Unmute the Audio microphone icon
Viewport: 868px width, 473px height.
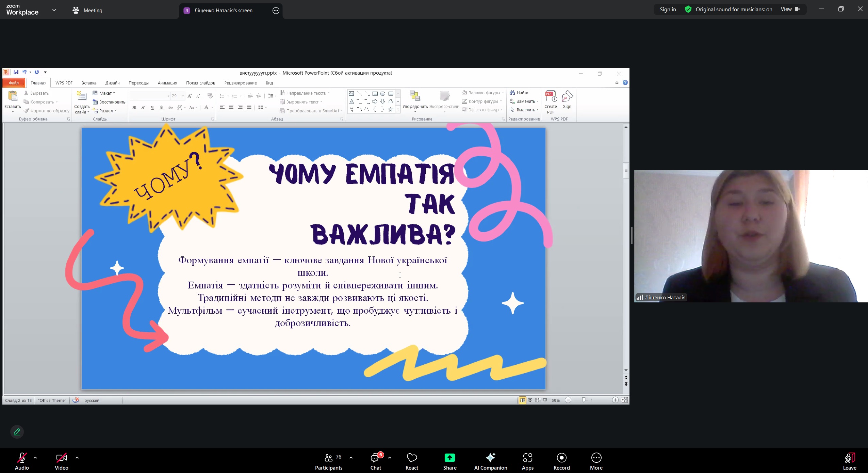pos(22,458)
